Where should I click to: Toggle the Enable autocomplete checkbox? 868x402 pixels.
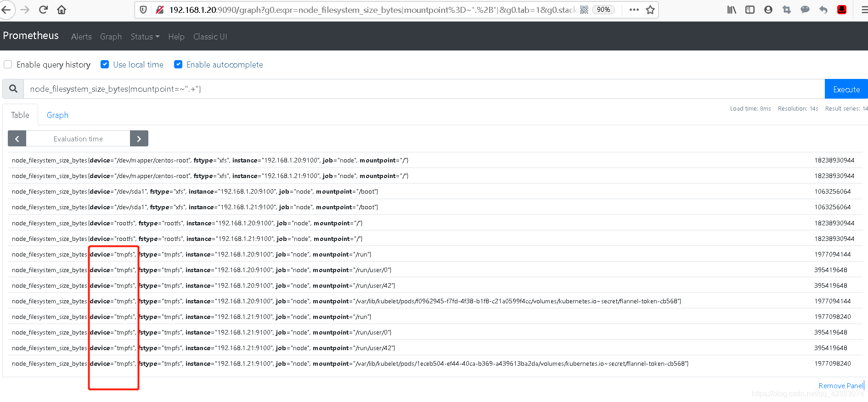point(178,64)
